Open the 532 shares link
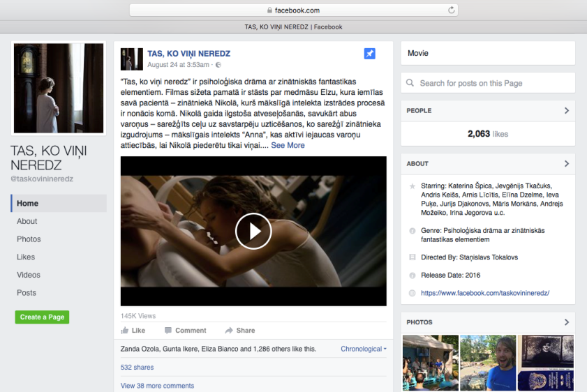This screenshot has width=587, height=392. click(x=137, y=368)
